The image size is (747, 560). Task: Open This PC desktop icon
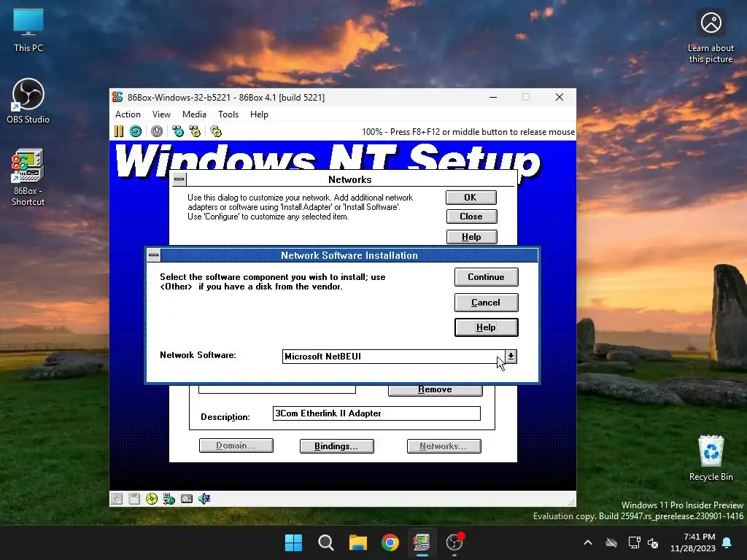point(28,31)
